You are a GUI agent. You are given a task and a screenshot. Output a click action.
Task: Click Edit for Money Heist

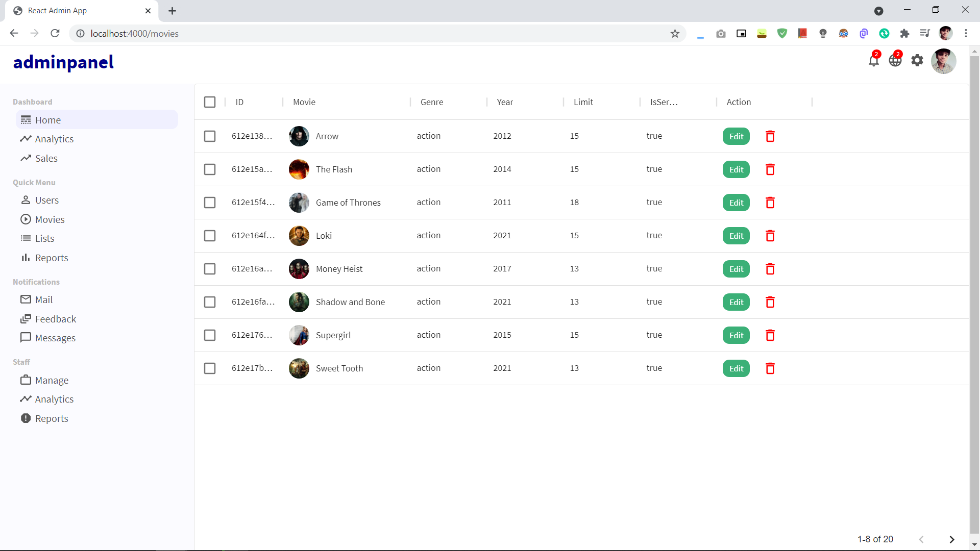click(x=736, y=269)
